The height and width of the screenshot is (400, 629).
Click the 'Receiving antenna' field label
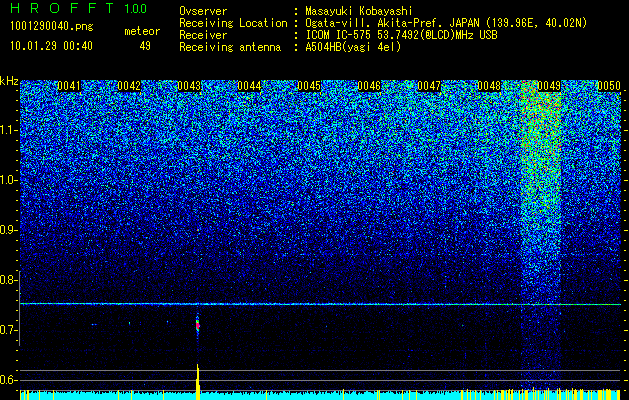tap(230, 47)
